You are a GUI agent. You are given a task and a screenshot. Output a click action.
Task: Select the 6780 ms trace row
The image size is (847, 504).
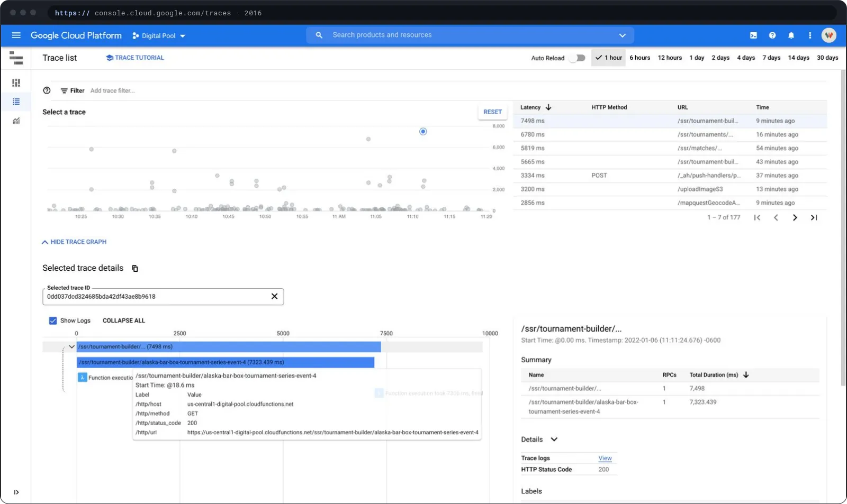(670, 135)
